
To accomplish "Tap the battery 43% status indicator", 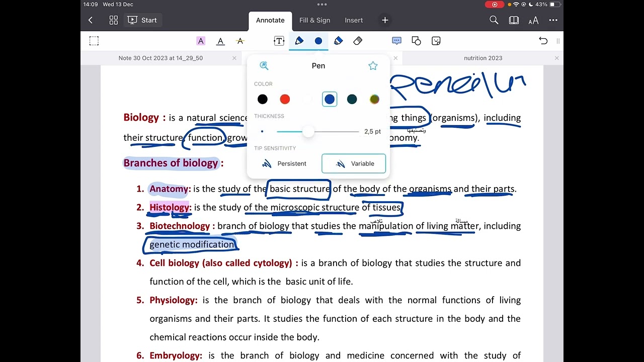I will 548,5.
